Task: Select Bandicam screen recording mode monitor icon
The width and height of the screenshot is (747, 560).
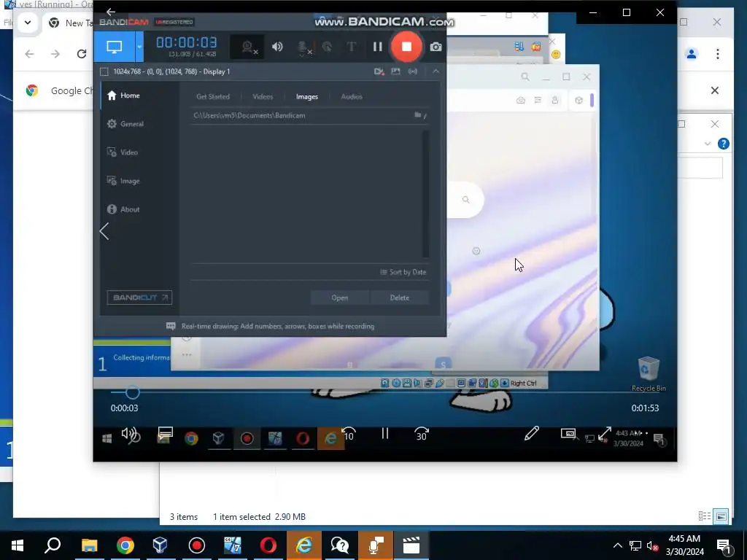Action: point(115,47)
